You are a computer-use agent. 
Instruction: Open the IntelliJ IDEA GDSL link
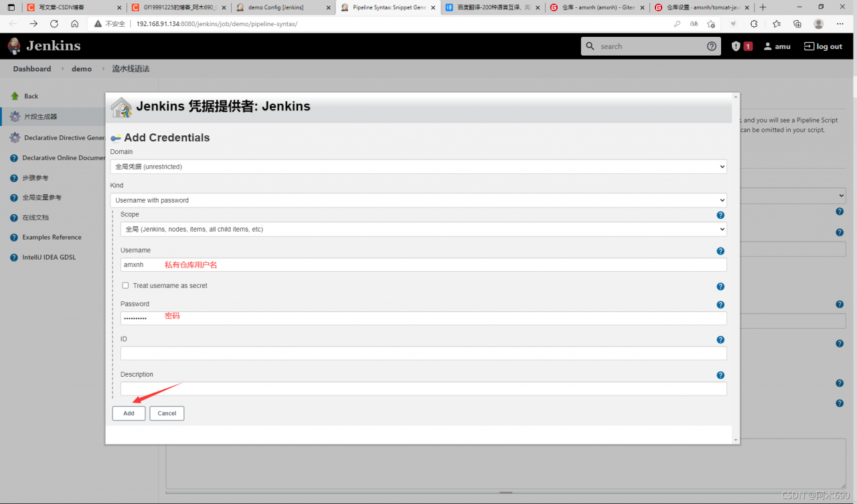pos(49,257)
